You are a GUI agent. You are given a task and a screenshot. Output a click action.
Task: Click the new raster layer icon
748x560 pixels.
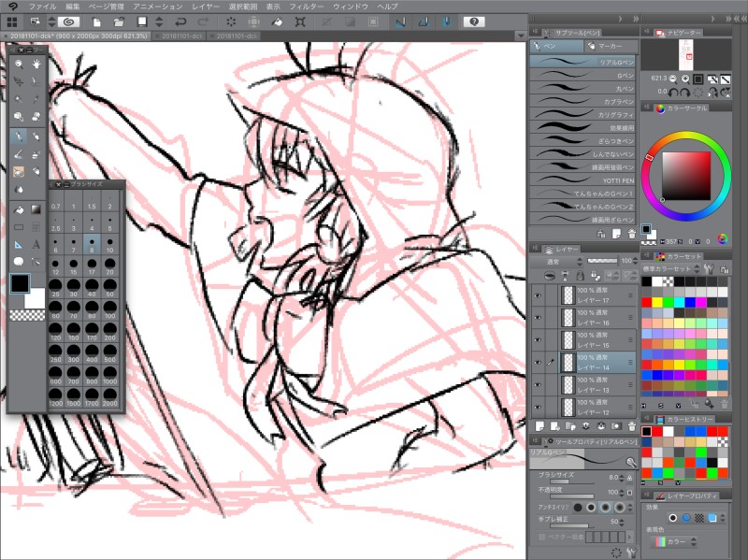click(x=540, y=426)
